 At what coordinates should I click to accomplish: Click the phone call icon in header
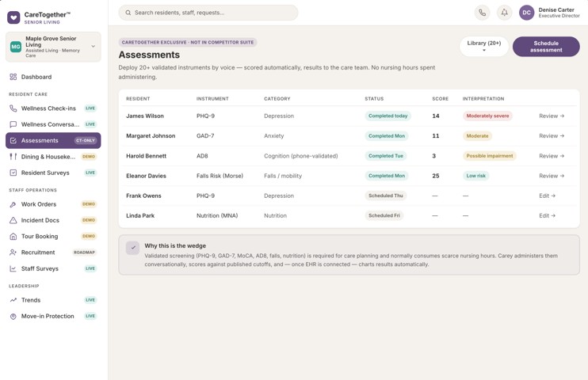pos(483,13)
